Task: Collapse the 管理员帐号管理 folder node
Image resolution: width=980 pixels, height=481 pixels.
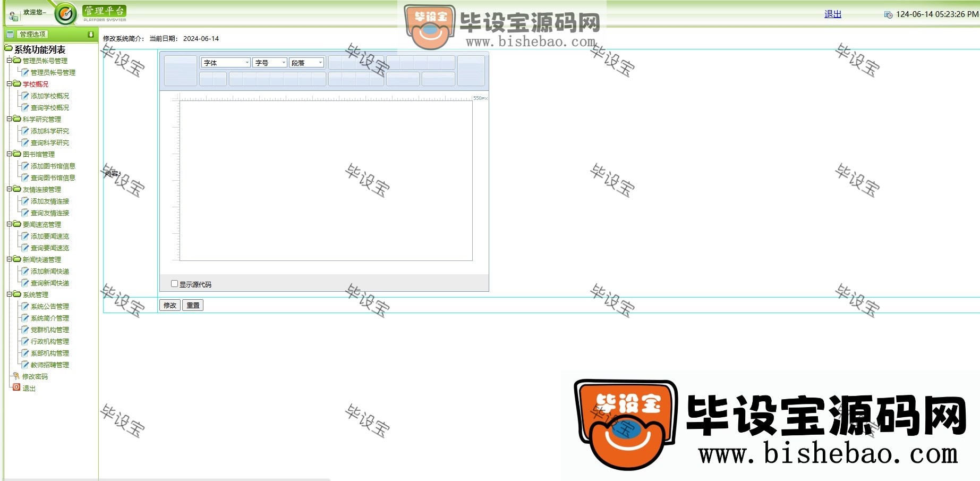Action: (x=9, y=60)
